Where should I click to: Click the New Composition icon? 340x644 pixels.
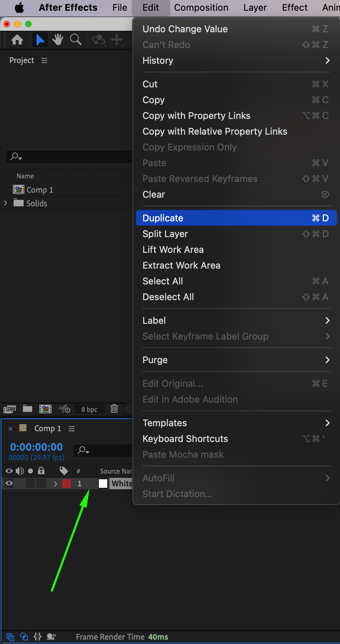(x=45, y=409)
